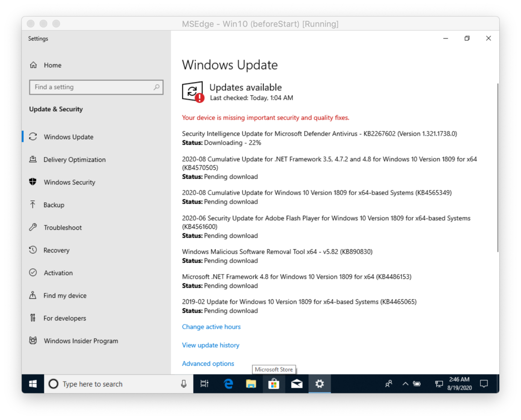Click the 'Last checked: Today, 1:04 AM' text
The image size is (521, 420).
pyautogui.click(x=251, y=98)
